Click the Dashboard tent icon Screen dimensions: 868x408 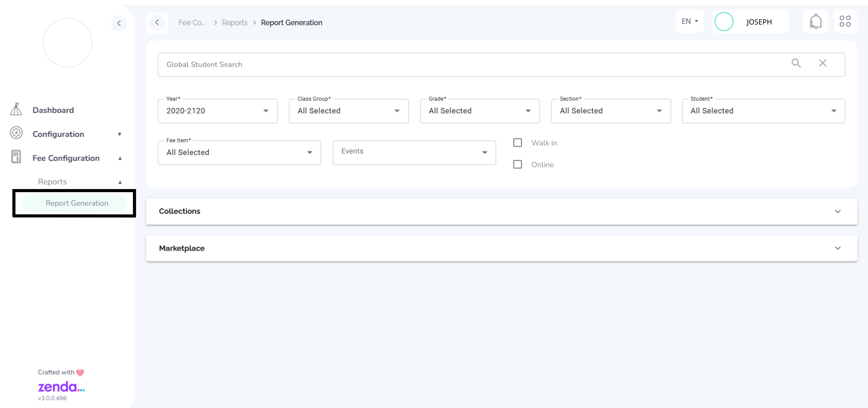pos(16,110)
